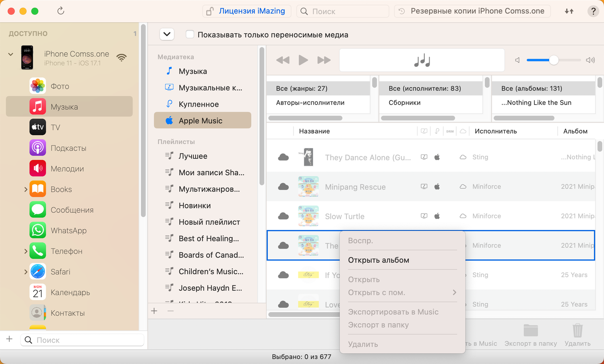This screenshot has height=364, width=604.
Task: Choose Воспр. in the context menu
Action: click(402, 241)
